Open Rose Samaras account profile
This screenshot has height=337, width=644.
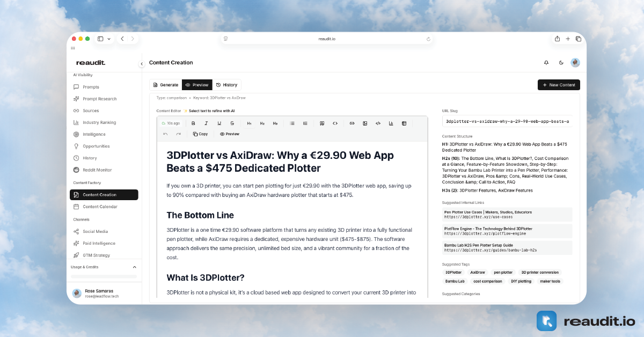pyautogui.click(x=104, y=293)
